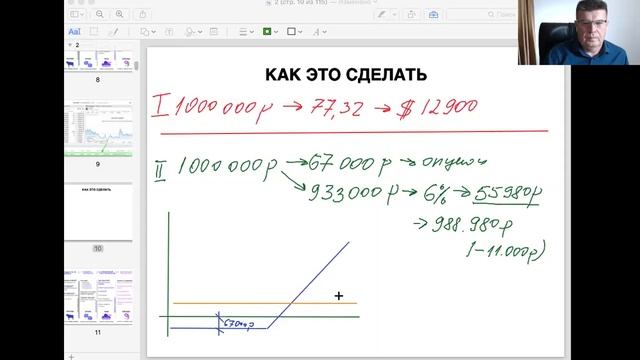This screenshot has height=360, width=640.
Task: Toggle the Markup toolbar toolbox button
Action: tap(433, 14)
